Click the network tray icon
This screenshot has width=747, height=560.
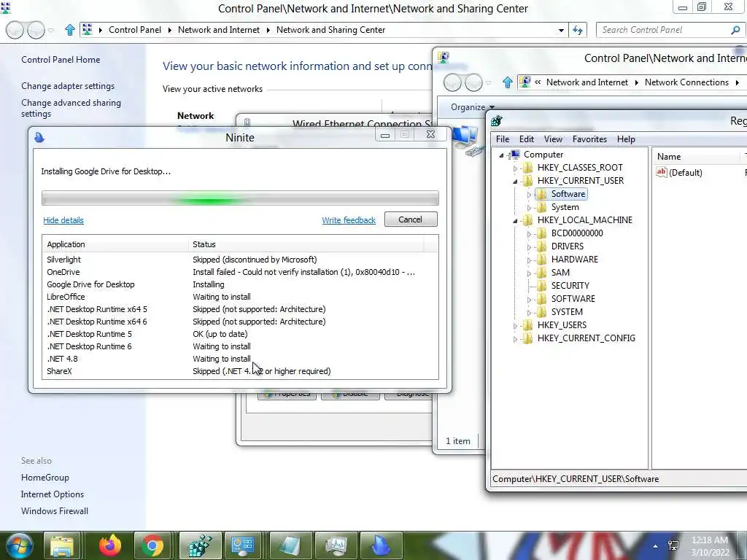coord(673,545)
